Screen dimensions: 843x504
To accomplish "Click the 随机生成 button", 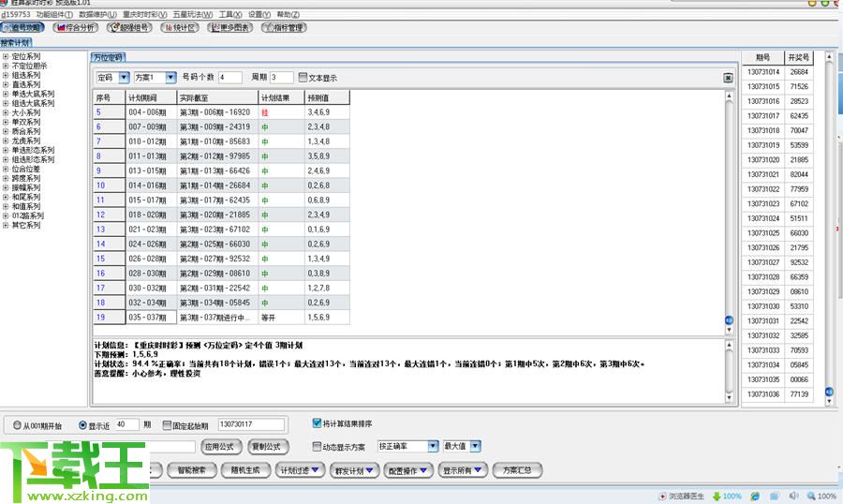I will pyautogui.click(x=245, y=470).
